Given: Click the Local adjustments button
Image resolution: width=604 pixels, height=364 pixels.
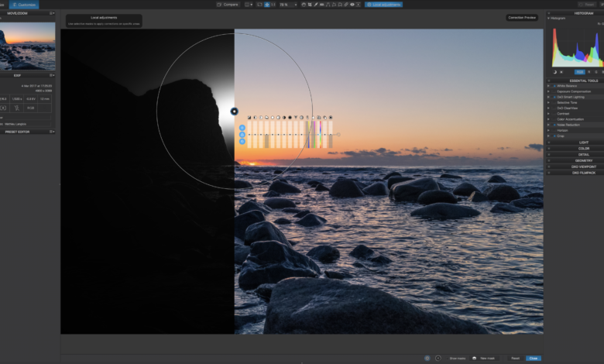Looking at the screenshot, I should tap(383, 5).
